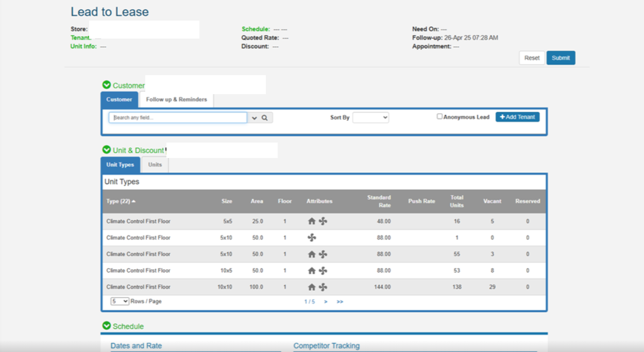Select the Unit Types tab
Viewport: 644px width, 352px height.
point(120,165)
